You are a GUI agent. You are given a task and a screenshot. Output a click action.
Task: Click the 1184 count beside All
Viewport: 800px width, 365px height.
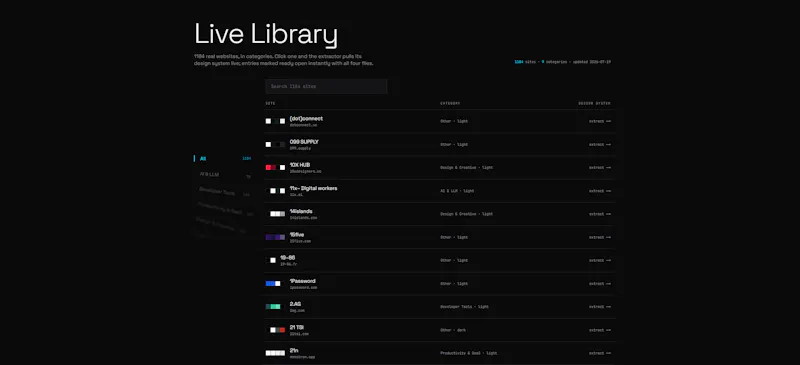click(x=246, y=159)
